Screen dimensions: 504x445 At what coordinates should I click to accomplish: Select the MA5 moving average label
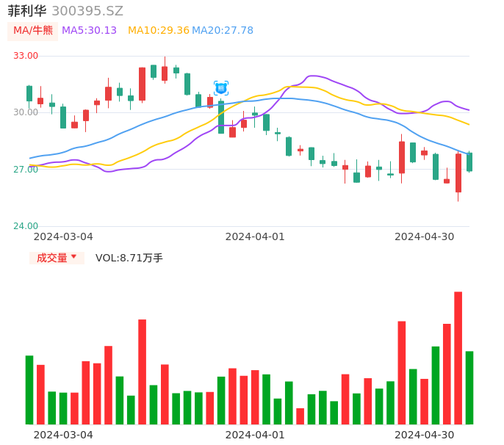(89, 31)
